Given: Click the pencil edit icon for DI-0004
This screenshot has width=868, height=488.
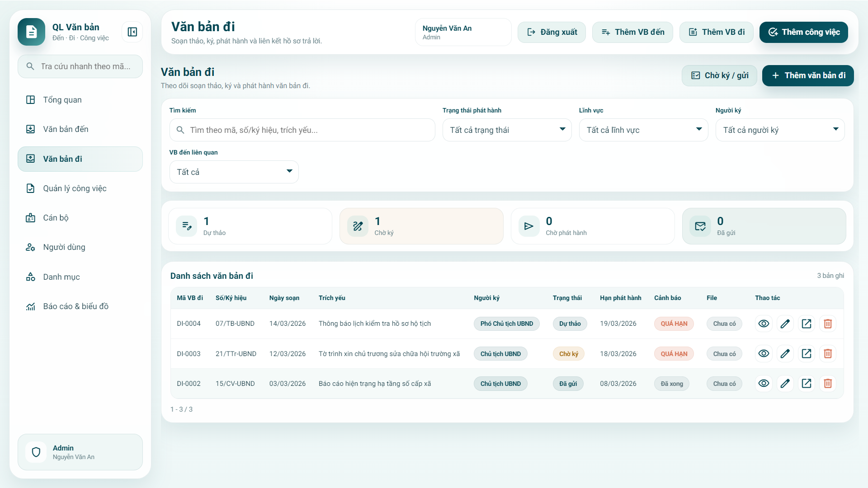Looking at the screenshot, I should point(785,324).
